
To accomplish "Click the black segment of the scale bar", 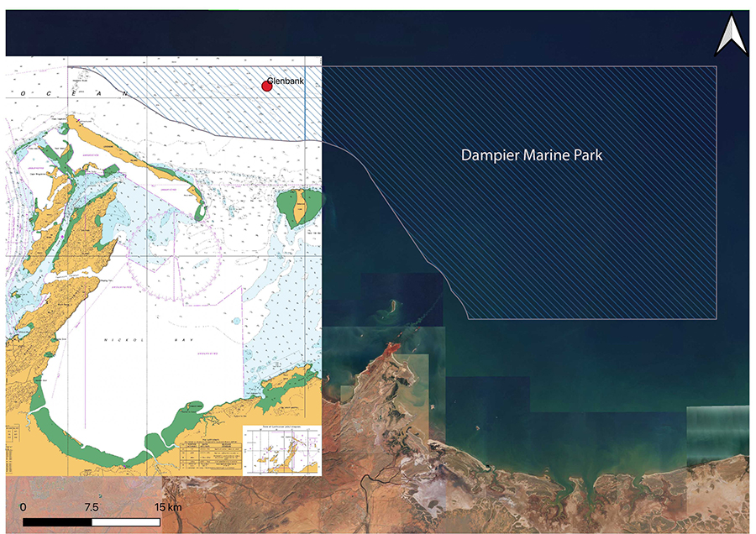I will click(57, 522).
